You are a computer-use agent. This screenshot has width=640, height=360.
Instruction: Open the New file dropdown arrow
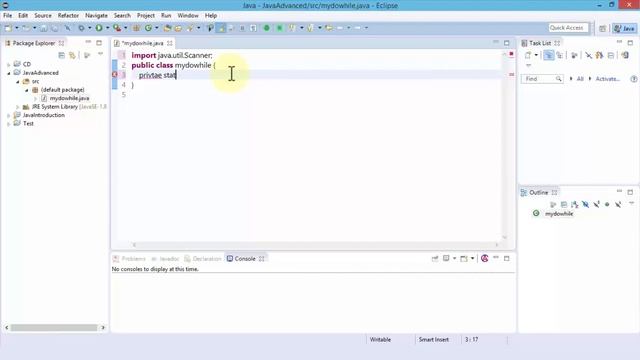pyautogui.click(x=17, y=28)
